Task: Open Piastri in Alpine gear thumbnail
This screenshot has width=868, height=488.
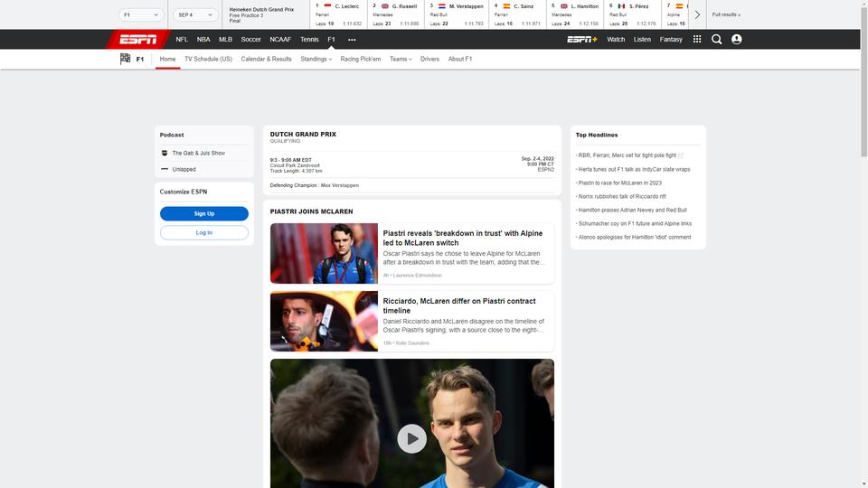Action: 324,253
